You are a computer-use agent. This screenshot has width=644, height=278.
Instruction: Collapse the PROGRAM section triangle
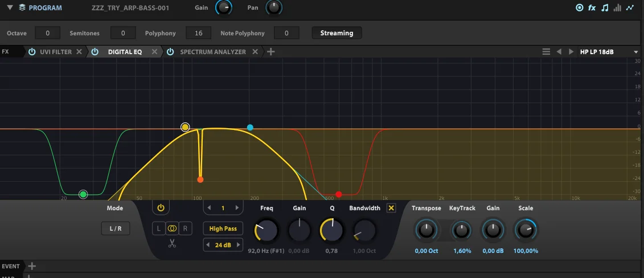[10, 7]
